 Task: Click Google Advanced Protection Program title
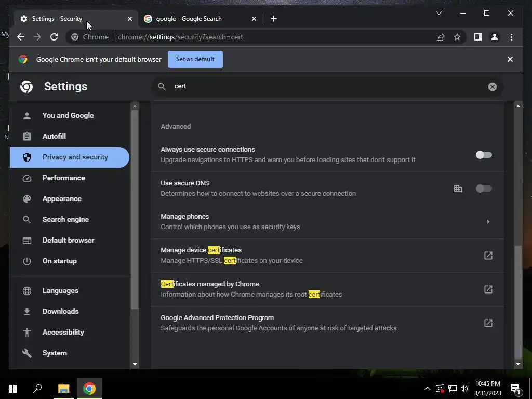click(217, 317)
